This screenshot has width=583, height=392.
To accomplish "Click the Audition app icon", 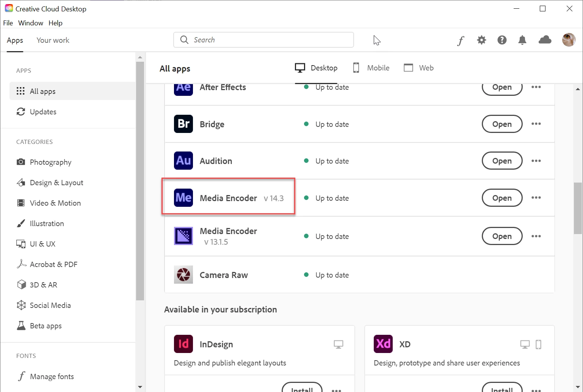I will pos(183,161).
